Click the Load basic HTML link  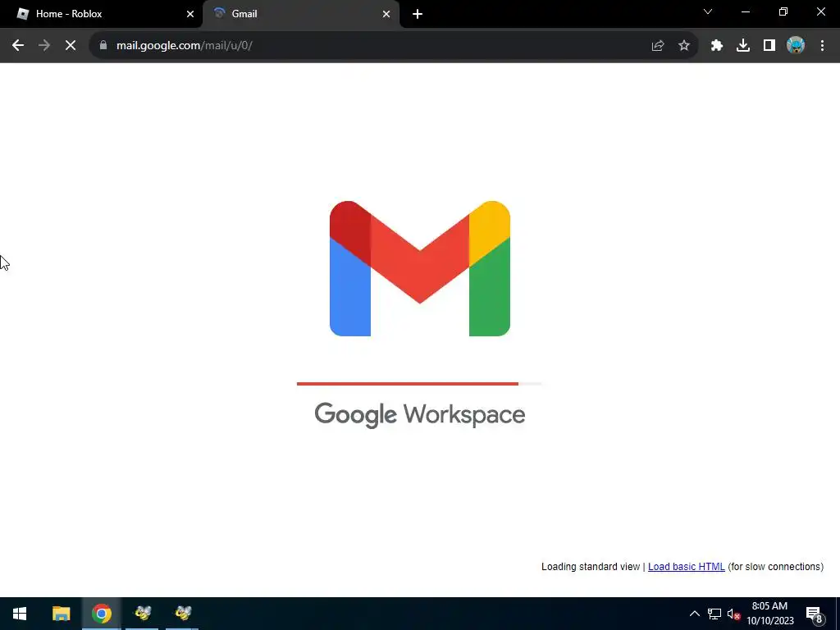click(687, 567)
